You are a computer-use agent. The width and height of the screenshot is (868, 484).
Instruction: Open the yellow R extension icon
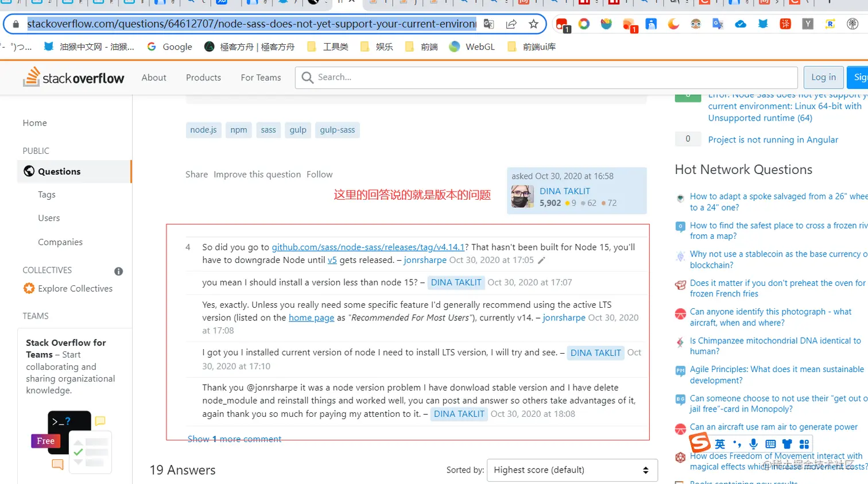(x=830, y=24)
